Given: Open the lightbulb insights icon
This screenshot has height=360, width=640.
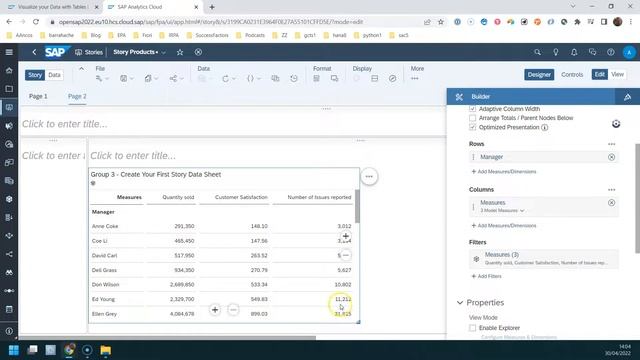Looking at the screenshot, I should [x=556, y=52].
